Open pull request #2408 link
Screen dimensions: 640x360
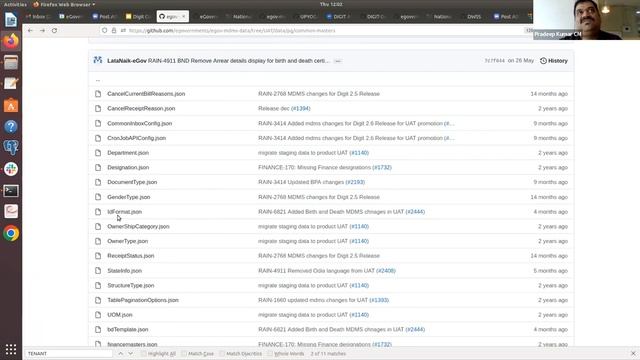point(386,271)
